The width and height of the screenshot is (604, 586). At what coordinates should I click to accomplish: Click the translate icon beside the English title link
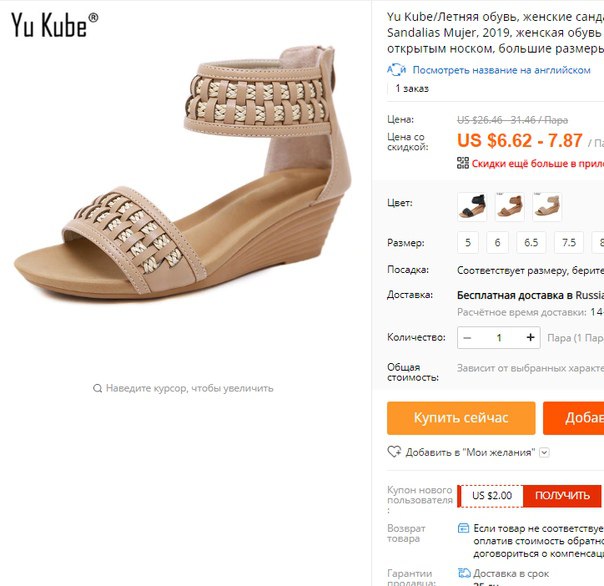tap(396, 70)
